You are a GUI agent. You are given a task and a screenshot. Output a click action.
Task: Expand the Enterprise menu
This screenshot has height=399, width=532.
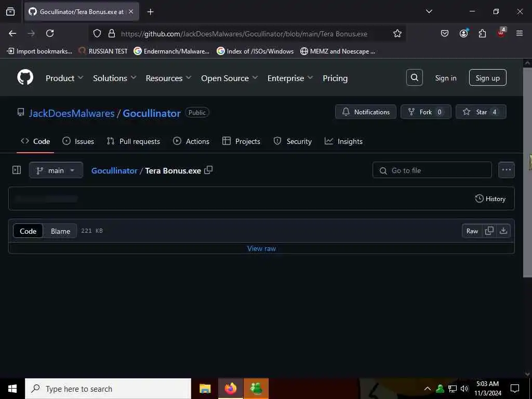pyautogui.click(x=290, y=78)
